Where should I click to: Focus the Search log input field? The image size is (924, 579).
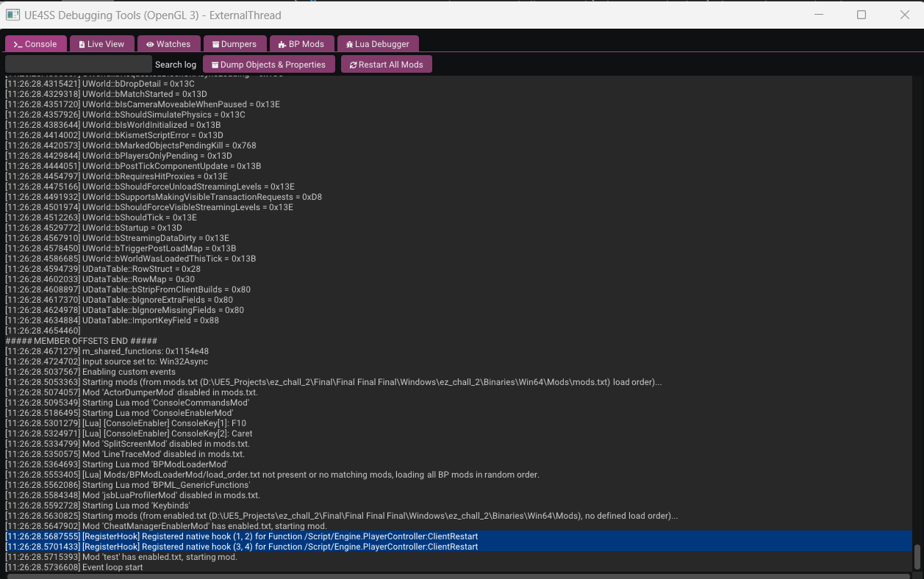pos(79,65)
